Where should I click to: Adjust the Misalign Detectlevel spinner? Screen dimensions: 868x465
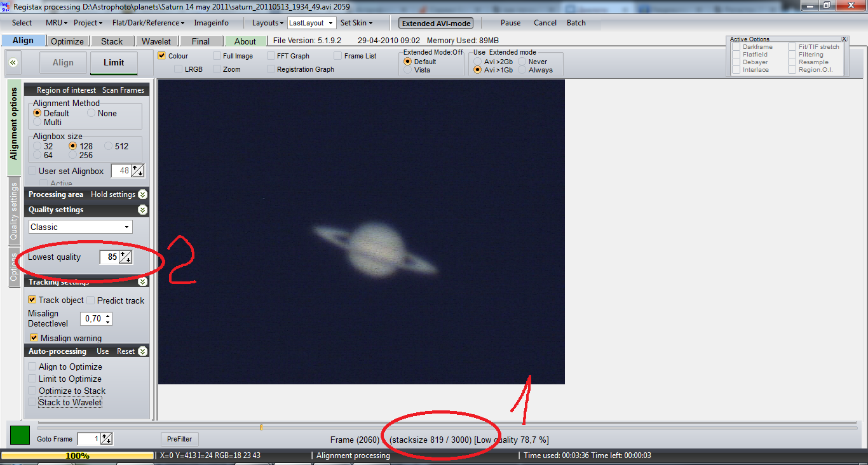pos(108,319)
